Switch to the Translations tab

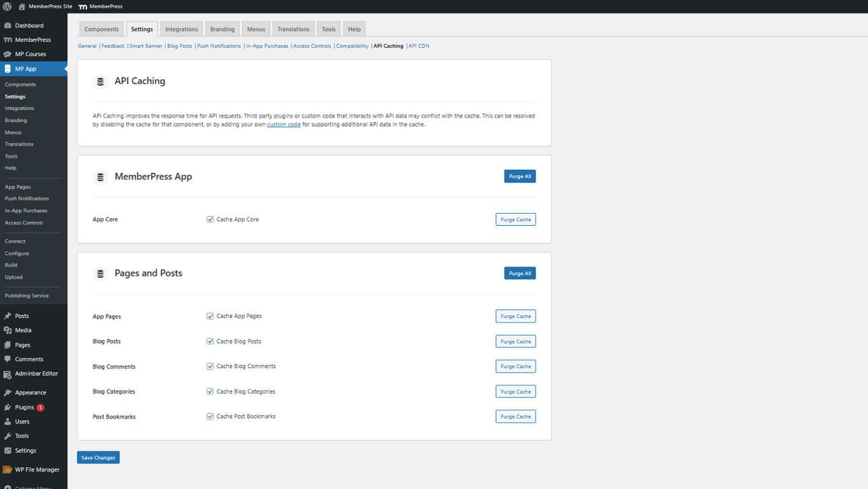(x=293, y=29)
